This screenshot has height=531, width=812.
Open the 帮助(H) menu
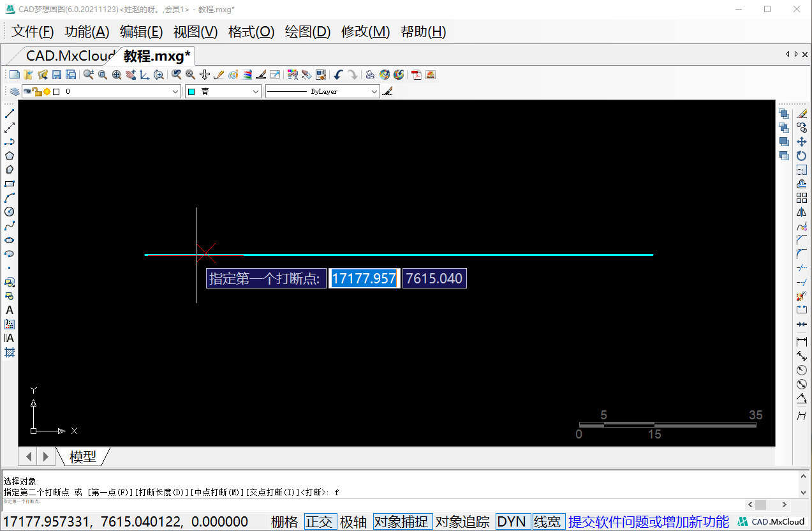pos(423,32)
